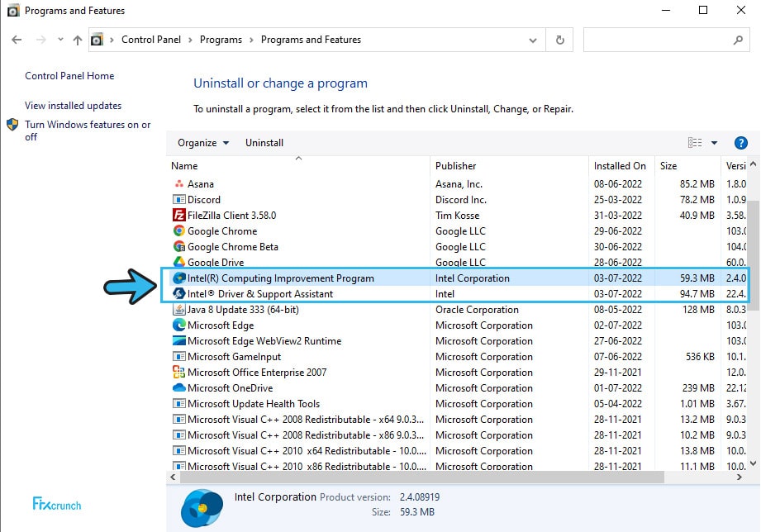Open View installed updates link
The height and width of the screenshot is (532, 761).
coord(73,106)
